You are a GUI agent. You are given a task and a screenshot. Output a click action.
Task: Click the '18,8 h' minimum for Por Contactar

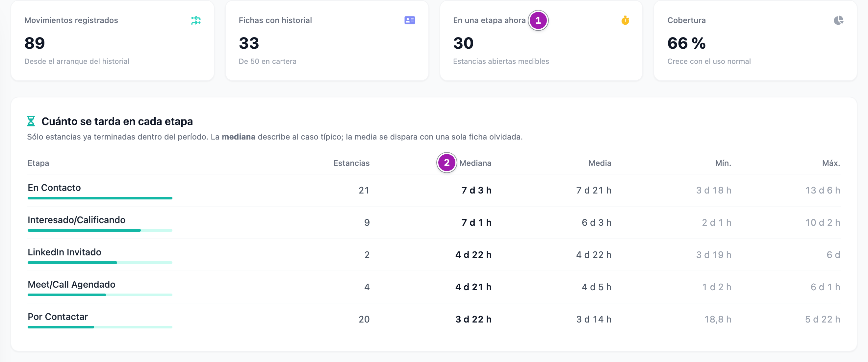coord(718,320)
